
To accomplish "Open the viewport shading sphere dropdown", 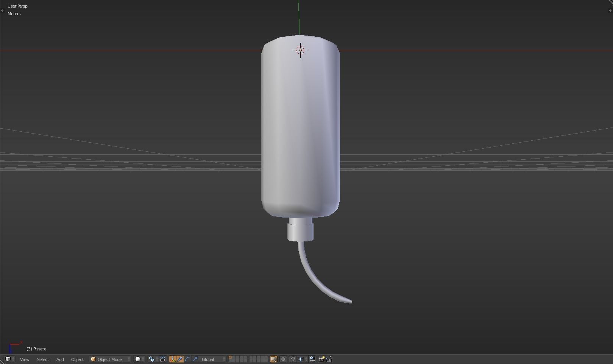I will 139,359.
